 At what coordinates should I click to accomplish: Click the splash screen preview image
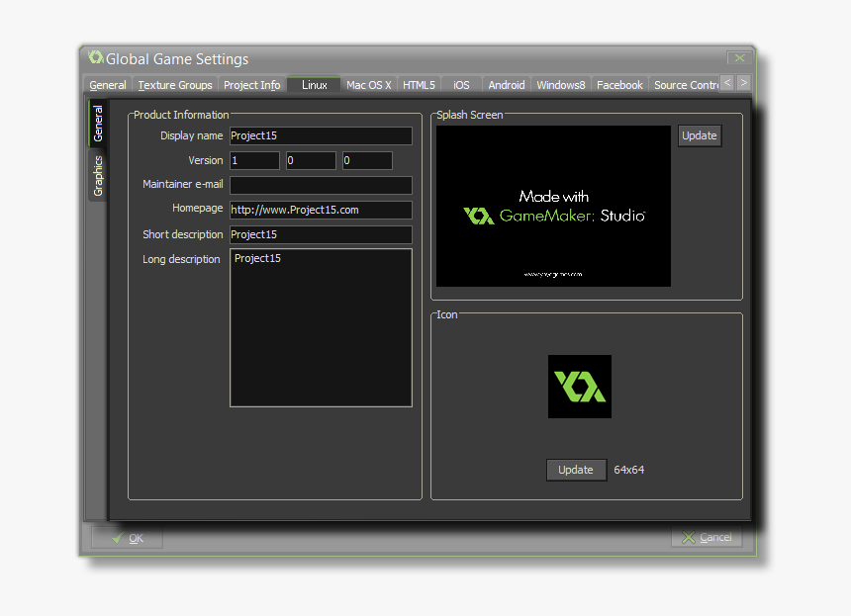click(553, 206)
